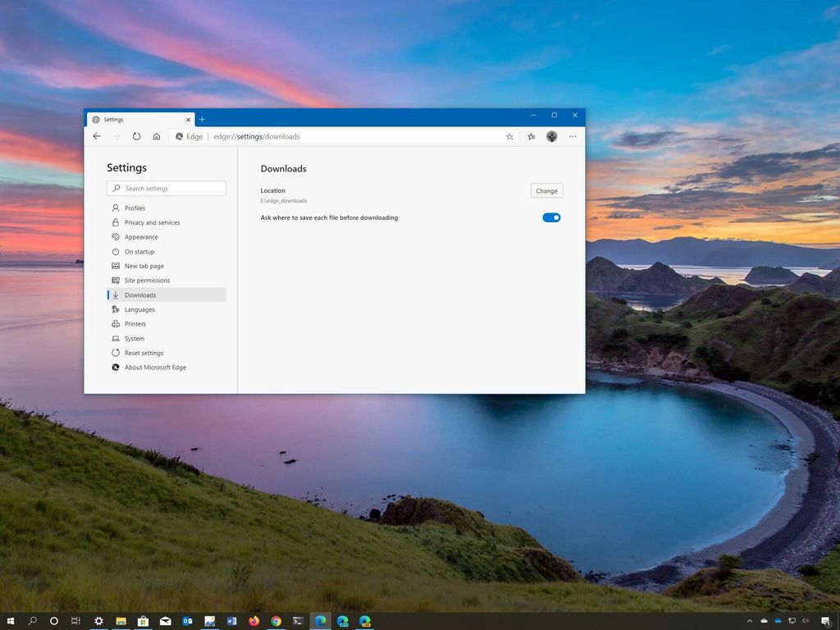Select Privacy and services in sidebar
This screenshot has height=630, width=840.
click(x=151, y=222)
